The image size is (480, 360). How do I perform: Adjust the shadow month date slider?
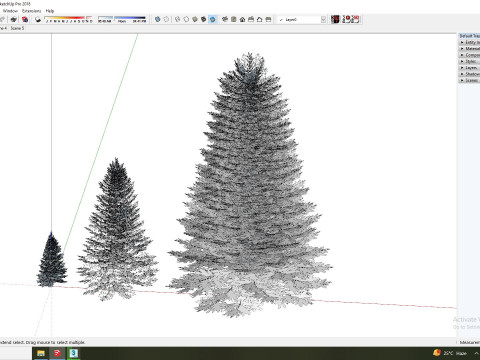coord(69,20)
